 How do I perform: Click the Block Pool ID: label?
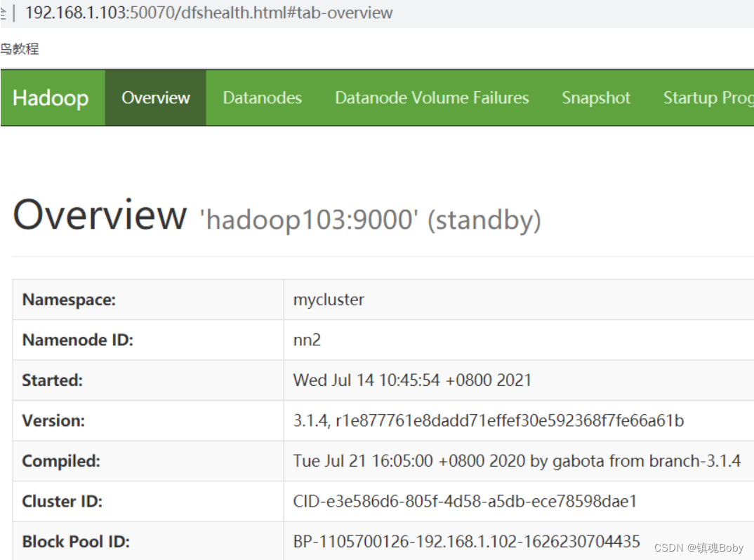(76, 542)
